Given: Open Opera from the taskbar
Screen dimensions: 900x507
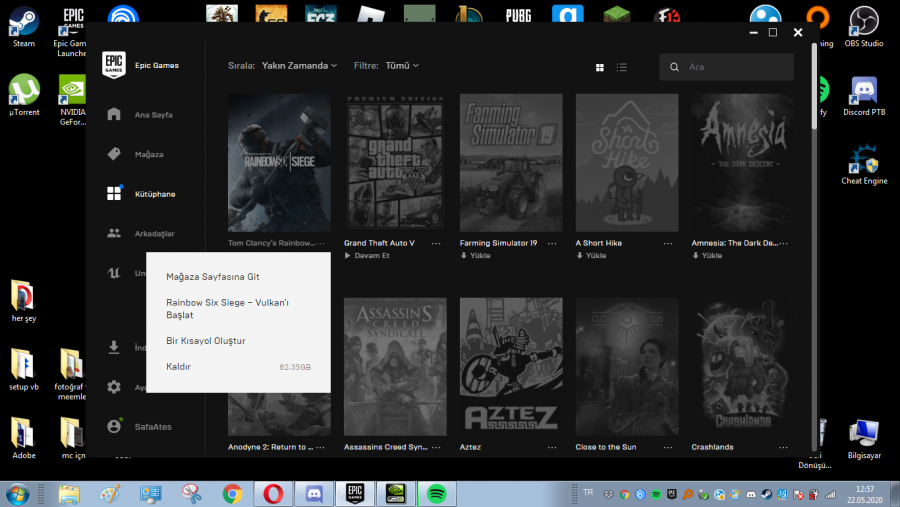Looking at the screenshot, I should tap(273, 494).
